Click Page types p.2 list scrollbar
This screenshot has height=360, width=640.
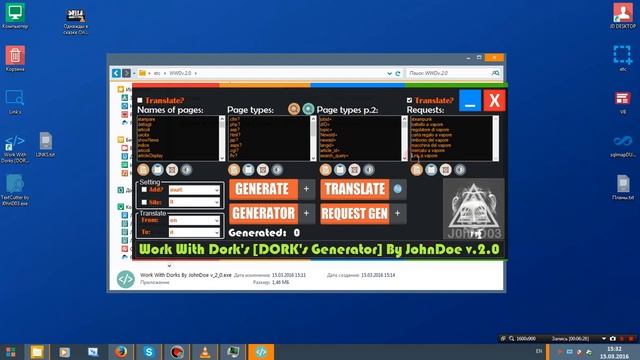click(404, 138)
